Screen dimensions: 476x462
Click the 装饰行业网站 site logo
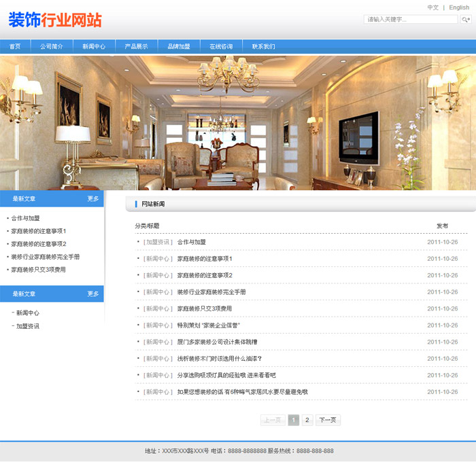55,20
